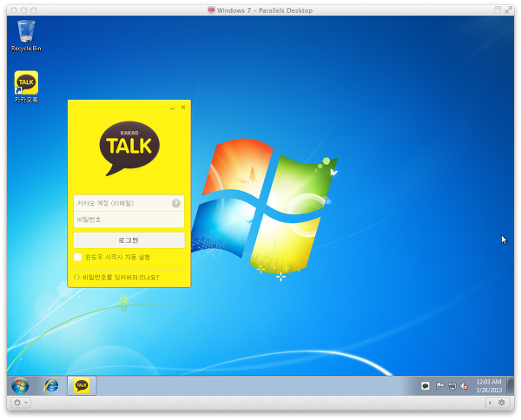Select the KakaoTalk taskbar button

[82, 385]
